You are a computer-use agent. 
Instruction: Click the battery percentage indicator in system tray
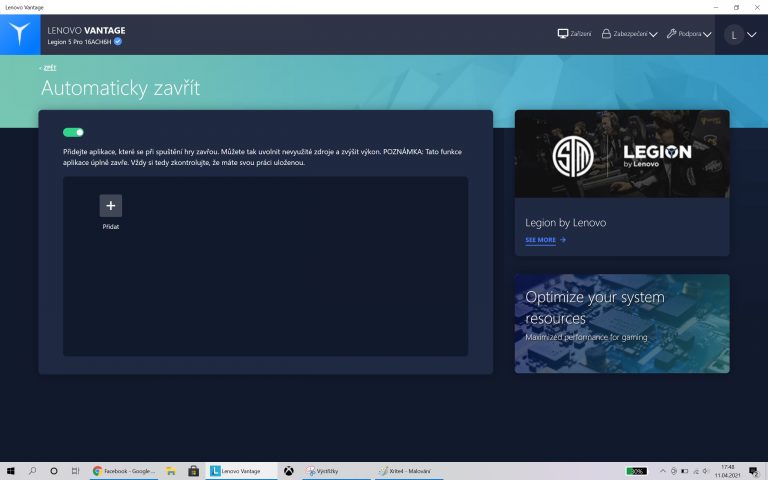click(636, 471)
